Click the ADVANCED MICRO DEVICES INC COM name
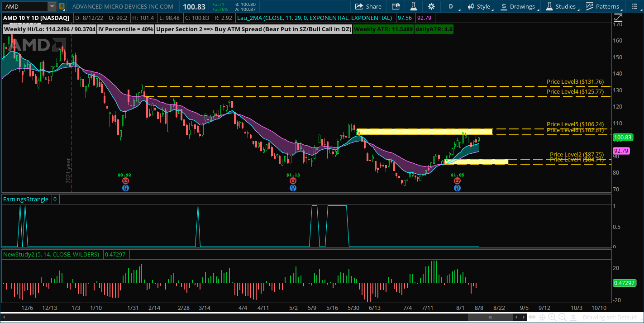Screen dimensions: 644x323 point(123,6)
